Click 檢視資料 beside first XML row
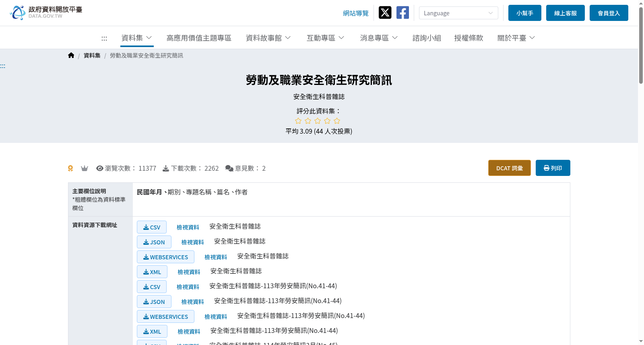The image size is (644, 345). click(x=189, y=272)
